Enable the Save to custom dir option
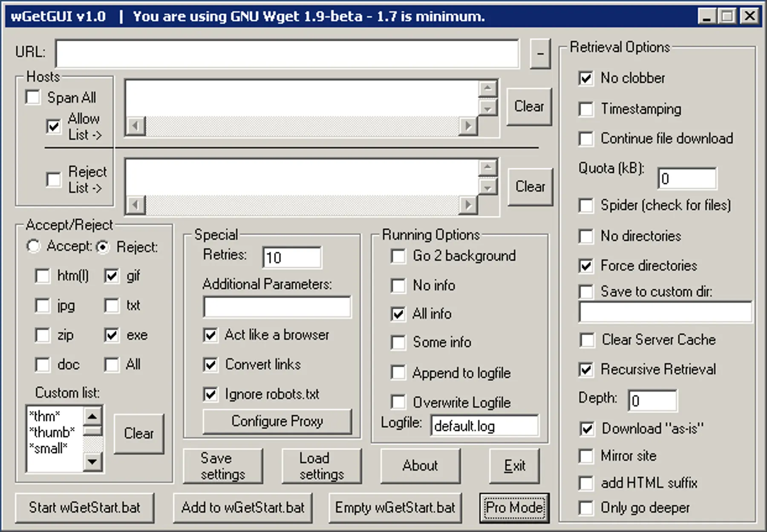Viewport: 767px width, 532px height. (586, 292)
